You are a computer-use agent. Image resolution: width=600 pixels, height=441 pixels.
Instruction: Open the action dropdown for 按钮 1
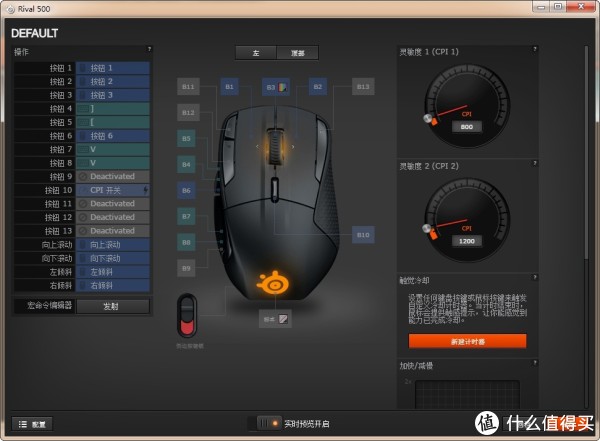112,68
